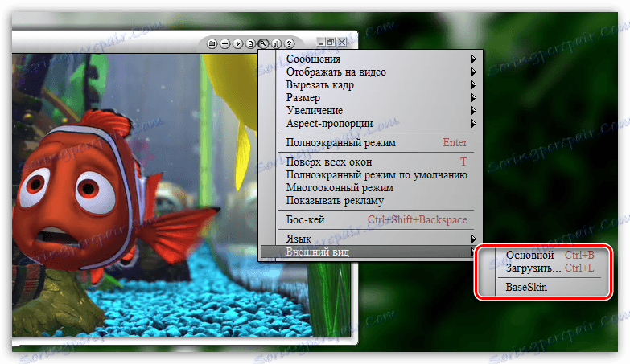Click the seek/navigation round icon
This screenshot has width=630, height=364.
225,43
